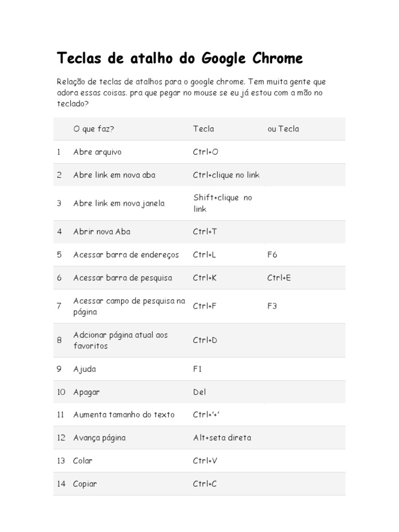Select the 'Tecla' column header

coord(204,129)
